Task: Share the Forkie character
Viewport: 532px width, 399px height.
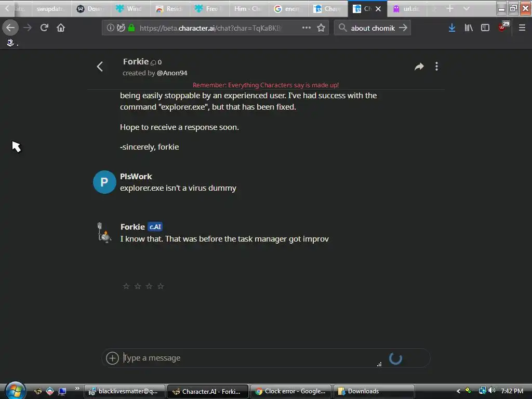Action: point(419,66)
